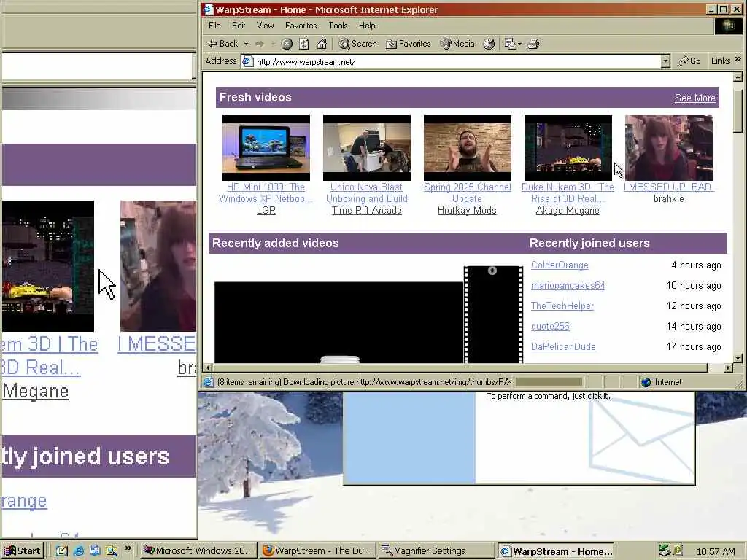Launch Outlook Express from quick launch
This screenshot has width=747, height=560.
(x=95, y=551)
